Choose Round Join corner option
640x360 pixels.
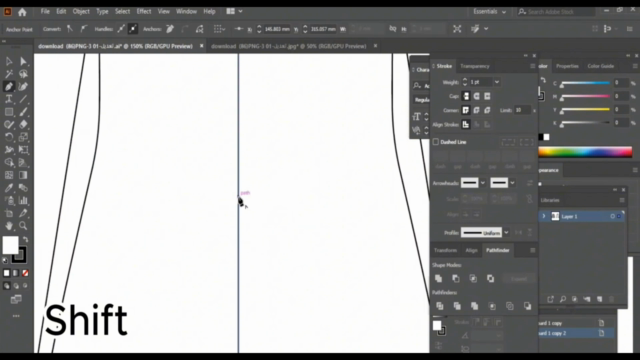(476, 110)
